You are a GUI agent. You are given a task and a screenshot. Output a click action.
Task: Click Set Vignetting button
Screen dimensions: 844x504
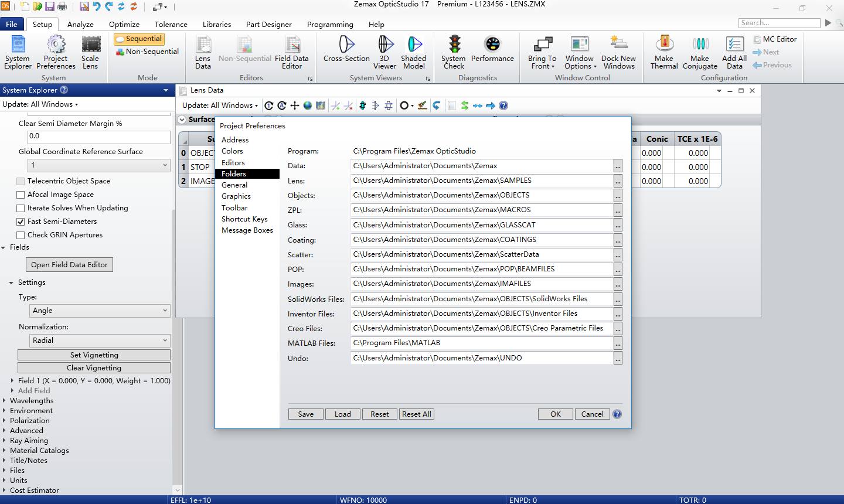pyautogui.click(x=94, y=355)
